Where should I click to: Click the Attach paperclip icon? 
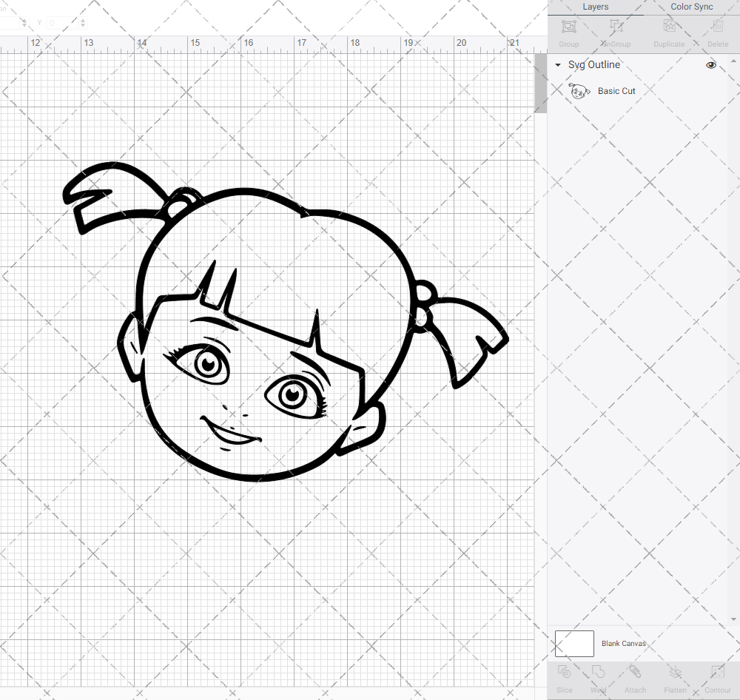pyautogui.click(x=635, y=677)
